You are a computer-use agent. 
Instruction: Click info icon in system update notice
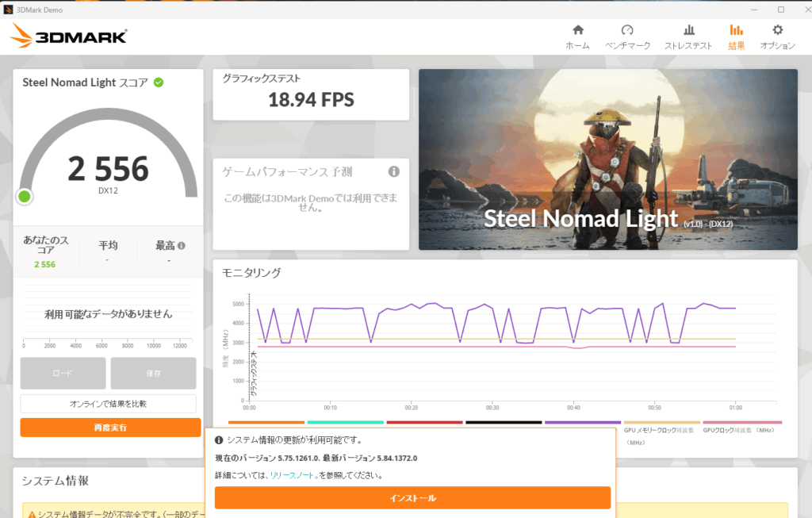pos(219,439)
